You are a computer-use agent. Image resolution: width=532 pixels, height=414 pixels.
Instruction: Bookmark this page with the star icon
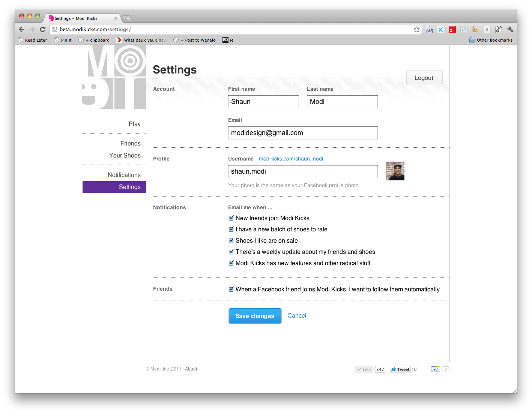[x=416, y=29]
